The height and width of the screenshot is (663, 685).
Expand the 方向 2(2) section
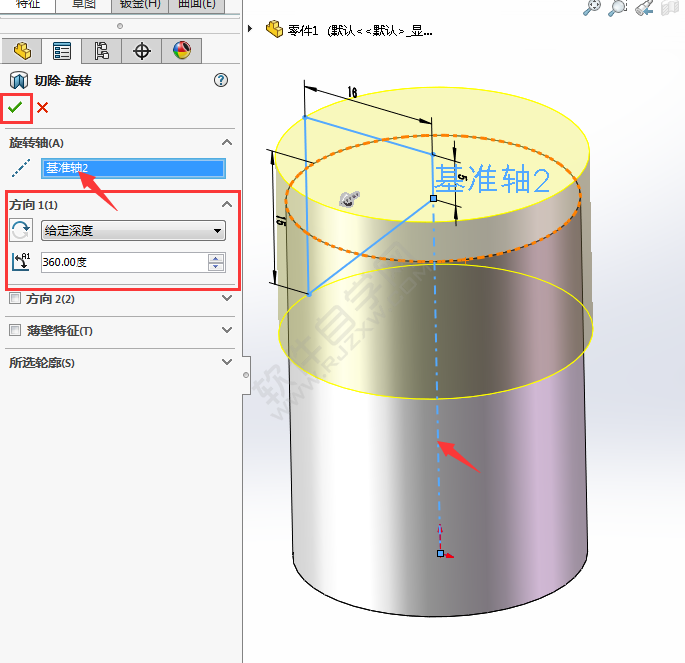point(227,298)
